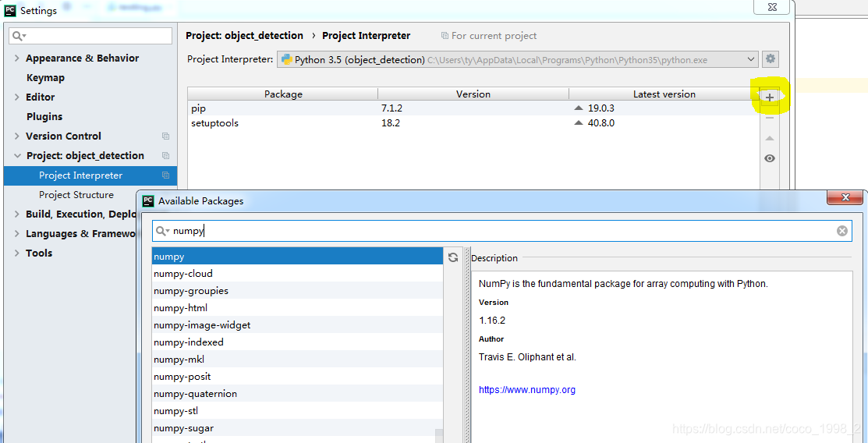Click the minus icon to uninstall package
This screenshot has height=443, width=868.
click(770, 118)
